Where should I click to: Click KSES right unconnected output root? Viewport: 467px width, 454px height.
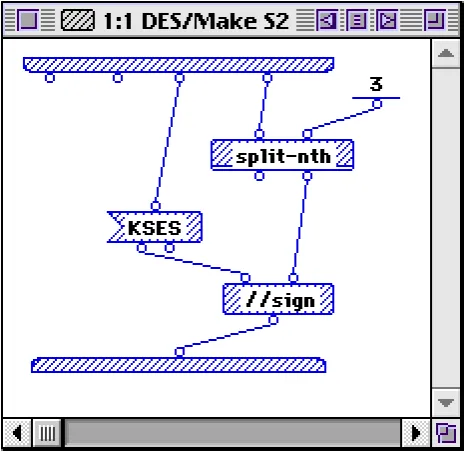tap(169, 248)
